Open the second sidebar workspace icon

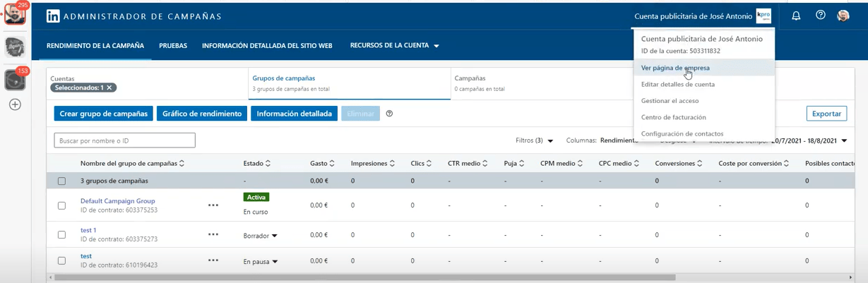[x=15, y=47]
